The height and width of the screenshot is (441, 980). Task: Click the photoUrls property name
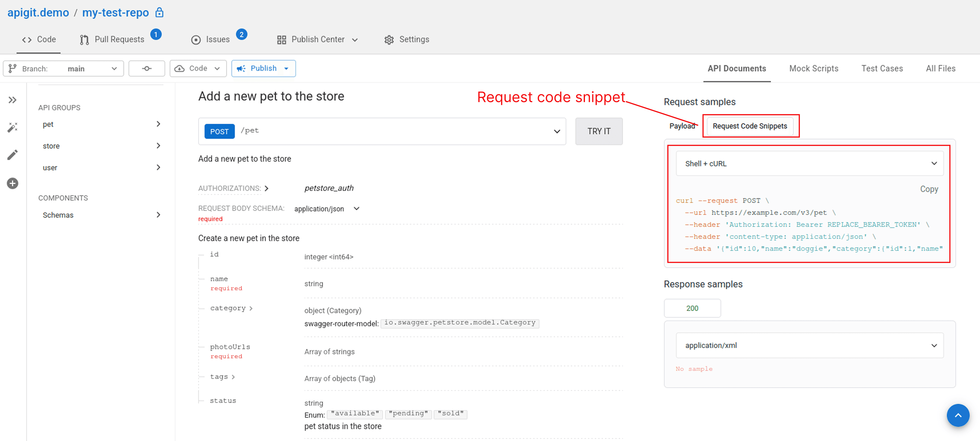(x=230, y=347)
